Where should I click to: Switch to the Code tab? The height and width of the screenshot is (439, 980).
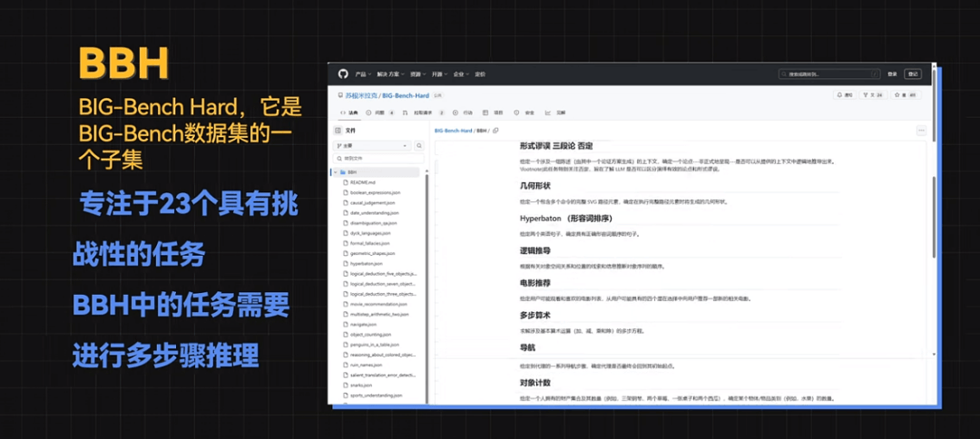tap(349, 113)
